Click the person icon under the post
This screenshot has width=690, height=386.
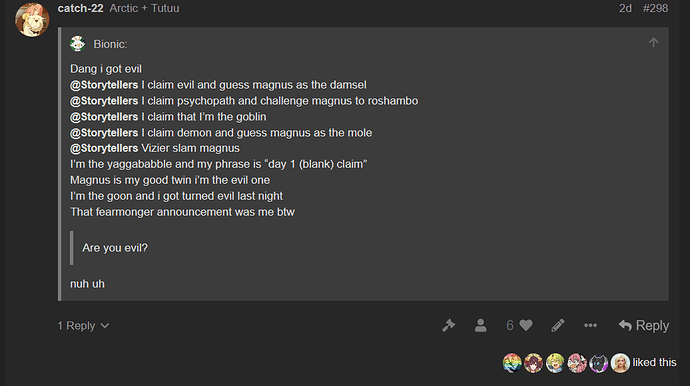[481, 326]
